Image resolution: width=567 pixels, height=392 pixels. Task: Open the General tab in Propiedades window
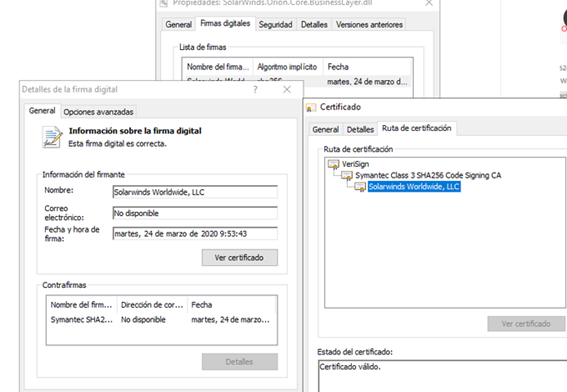[178, 25]
